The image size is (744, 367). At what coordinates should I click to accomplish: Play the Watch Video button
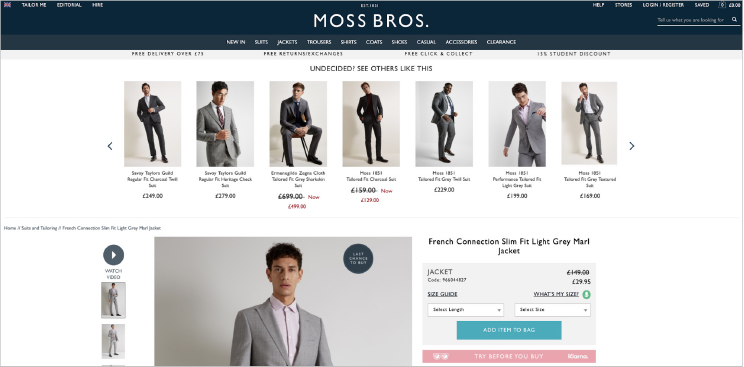point(113,255)
